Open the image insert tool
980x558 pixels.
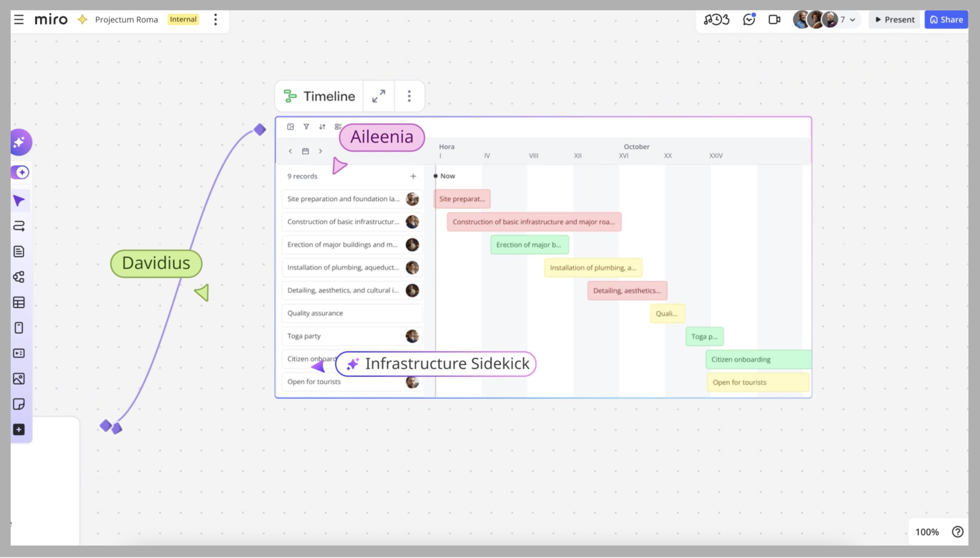tap(19, 379)
